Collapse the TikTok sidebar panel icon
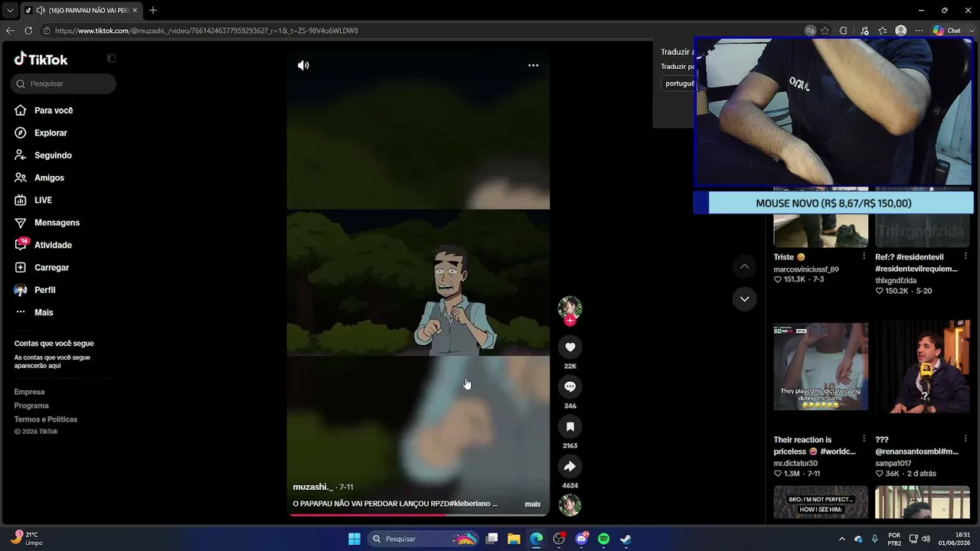Image resolution: width=980 pixels, height=551 pixels. click(x=111, y=58)
